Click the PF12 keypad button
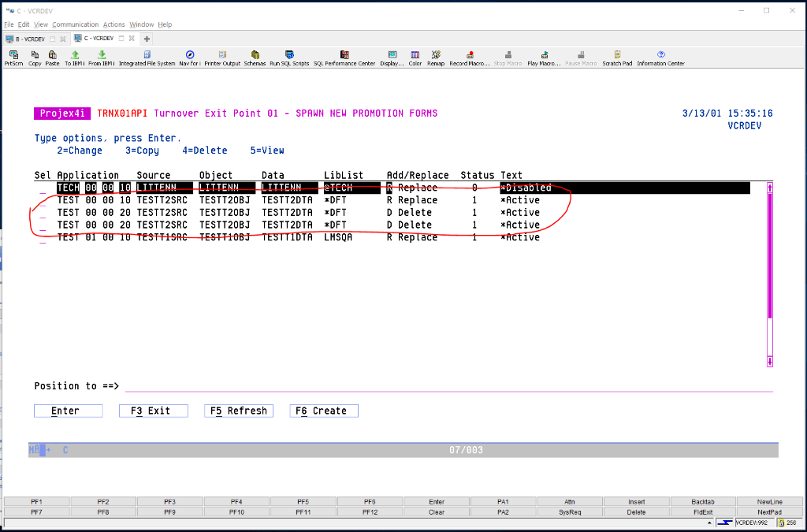 tap(370, 512)
